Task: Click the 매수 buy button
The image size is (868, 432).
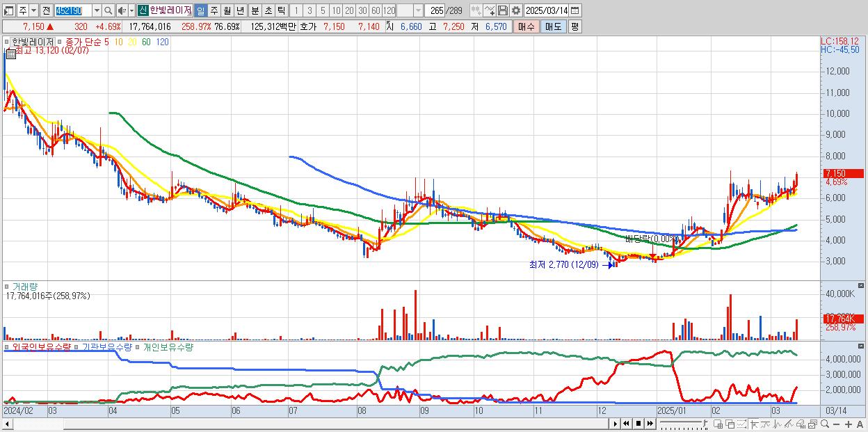Action: [527, 26]
